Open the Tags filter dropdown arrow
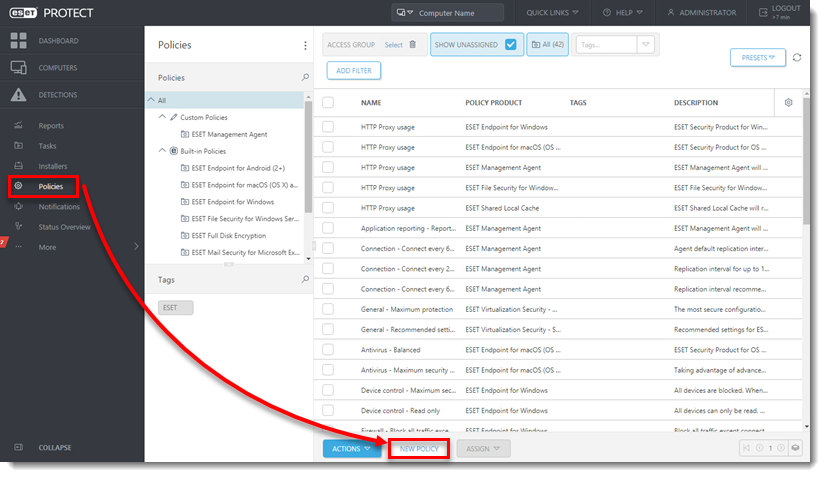Viewport: 825px width, 477px height. (646, 45)
